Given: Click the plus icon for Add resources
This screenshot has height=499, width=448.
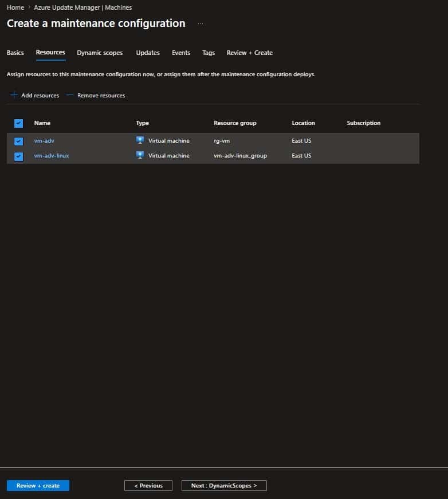Looking at the screenshot, I should pyautogui.click(x=14, y=95).
